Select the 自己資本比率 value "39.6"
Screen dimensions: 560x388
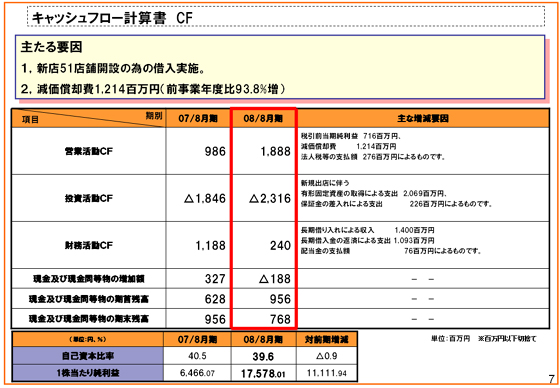(x=263, y=357)
